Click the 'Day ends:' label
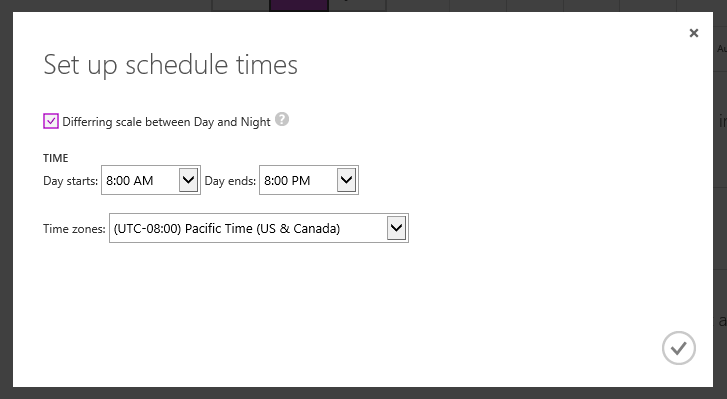The height and width of the screenshot is (399, 727). coord(230,181)
